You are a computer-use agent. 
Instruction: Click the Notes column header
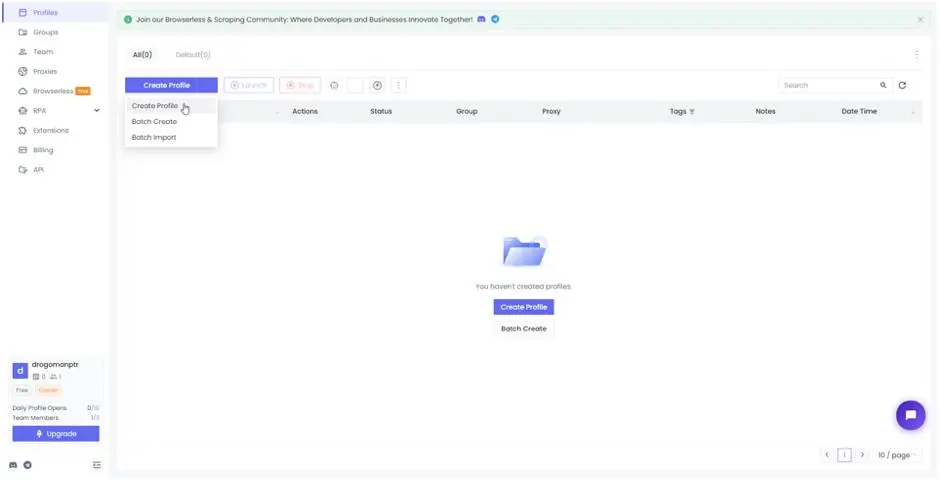[765, 111]
